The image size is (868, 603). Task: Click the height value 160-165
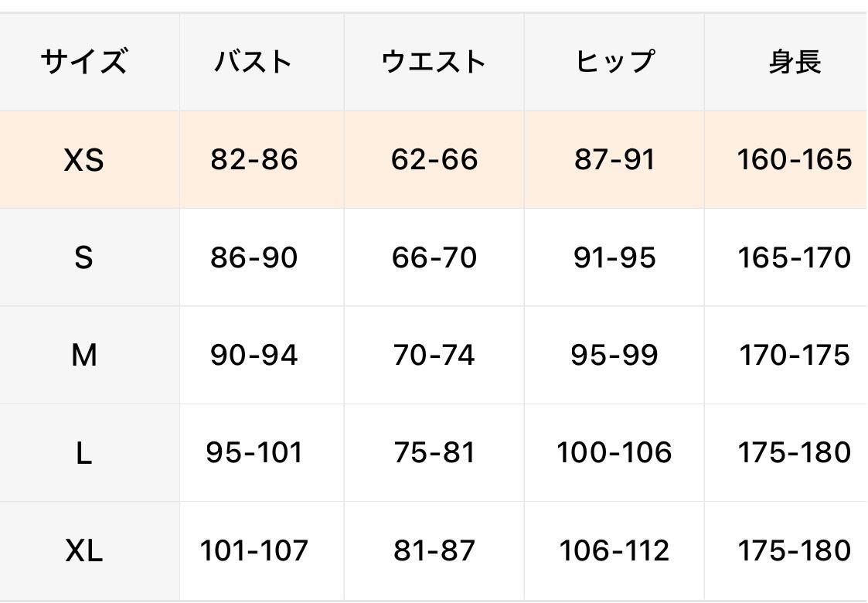795,159
